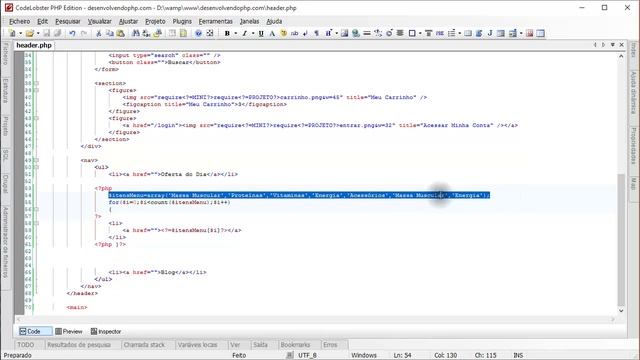Click the tab list dropdown arrow beside header.php
The width and height of the screenshot is (640, 360).
[x=613, y=45]
